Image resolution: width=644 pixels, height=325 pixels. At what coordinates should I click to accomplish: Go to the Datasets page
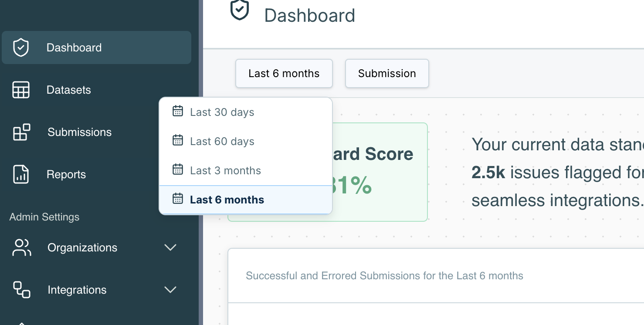coord(69,90)
